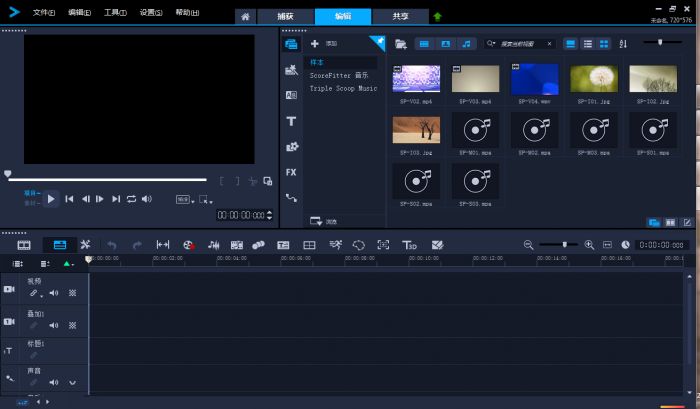Open the 3D Title editor
This screenshot has width=700, height=409.
[409, 245]
